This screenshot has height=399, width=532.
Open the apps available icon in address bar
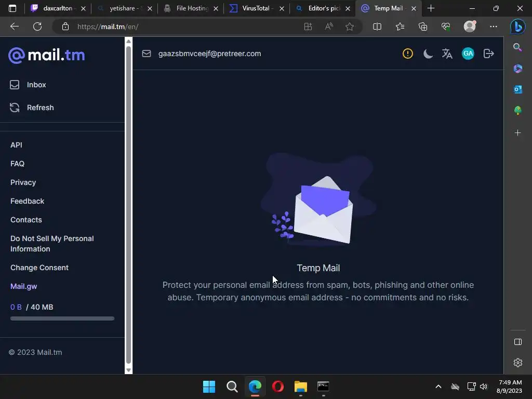[x=308, y=26]
